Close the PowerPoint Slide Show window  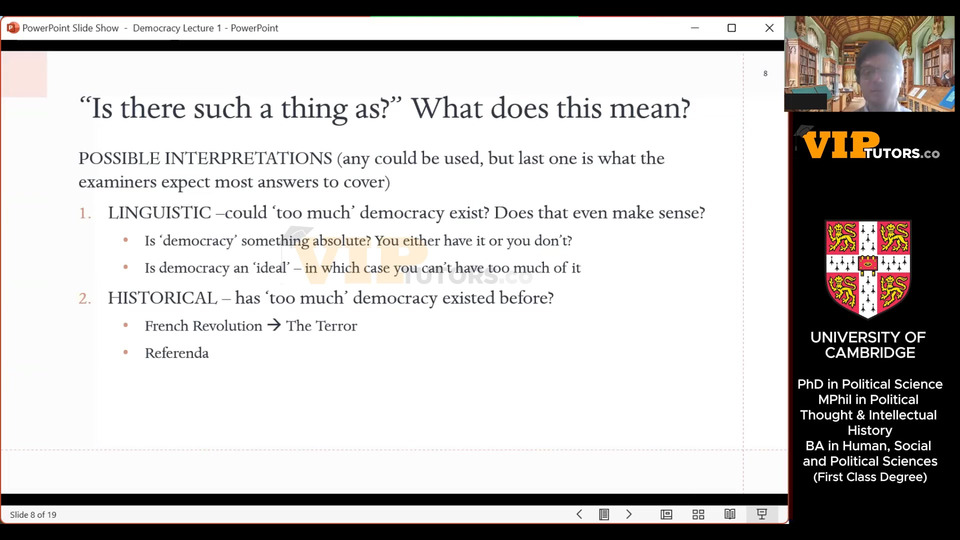click(770, 28)
